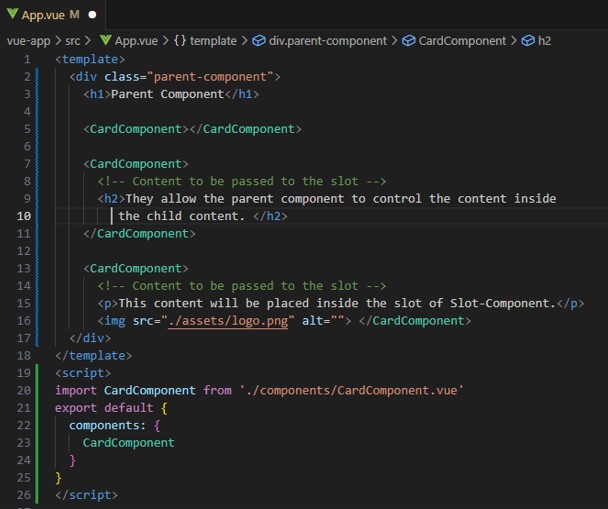Click closing div tag on line 17

(x=90, y=338)
